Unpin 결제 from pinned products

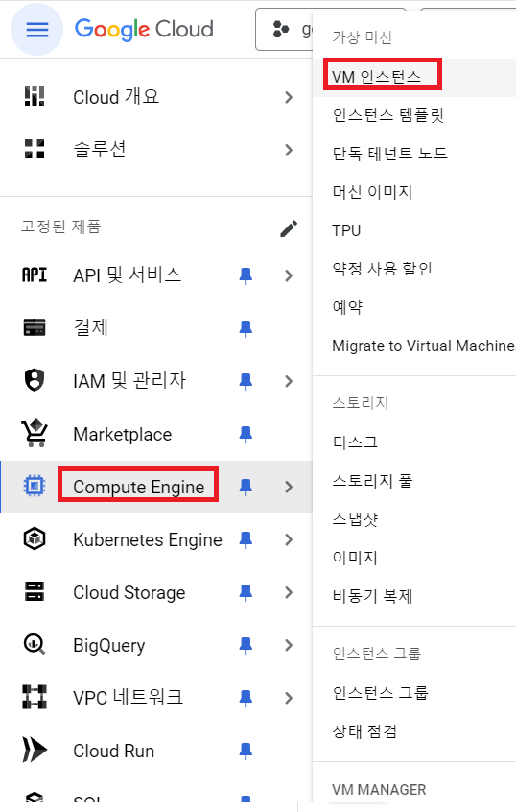click(246, 329)
